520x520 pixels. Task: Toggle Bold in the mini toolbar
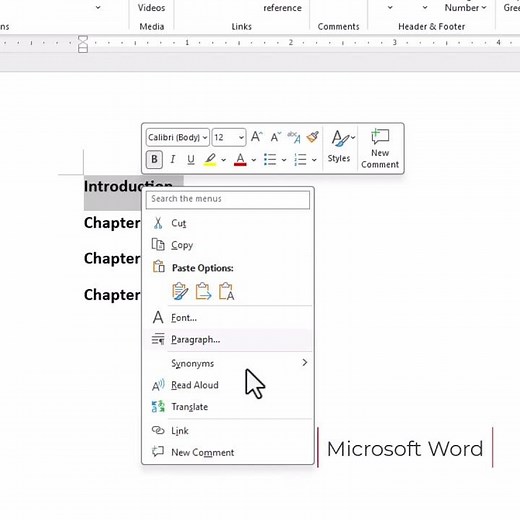coord(154,159)
